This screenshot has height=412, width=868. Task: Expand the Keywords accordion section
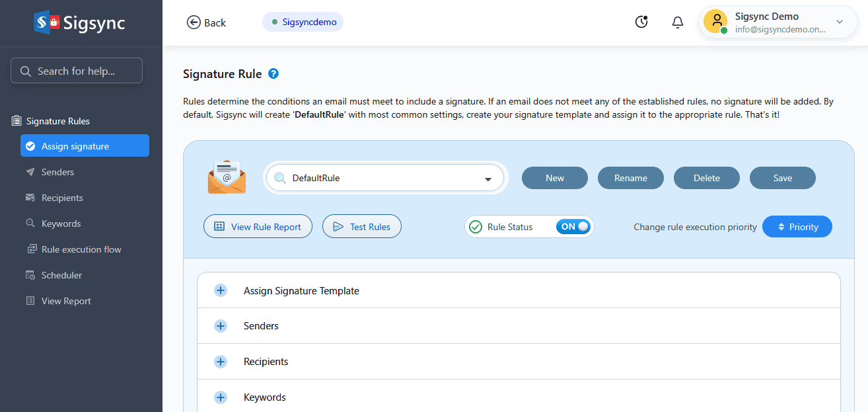pyautogui.click(x=221, y=397)
